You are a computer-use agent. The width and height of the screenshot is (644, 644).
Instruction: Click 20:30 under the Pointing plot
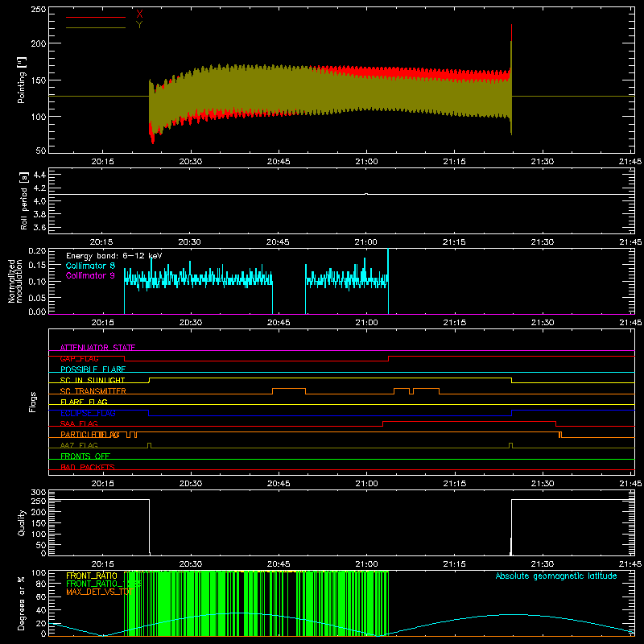point(191,162)
